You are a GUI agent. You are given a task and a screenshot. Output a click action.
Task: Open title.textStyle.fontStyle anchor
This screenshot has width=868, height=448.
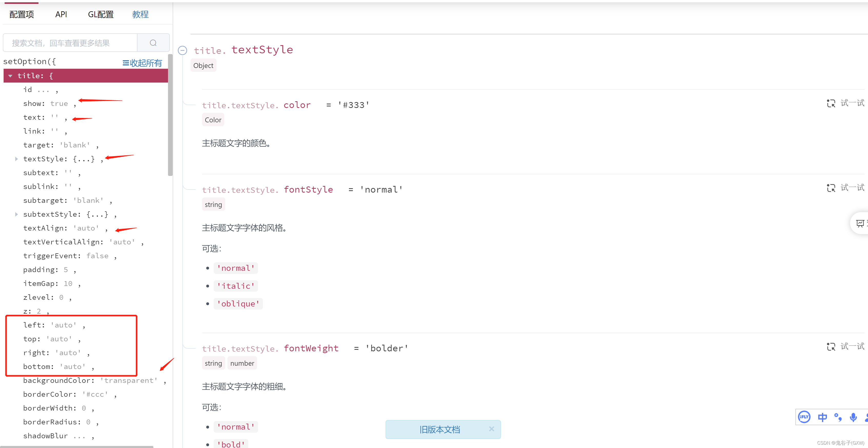(267, 190)
